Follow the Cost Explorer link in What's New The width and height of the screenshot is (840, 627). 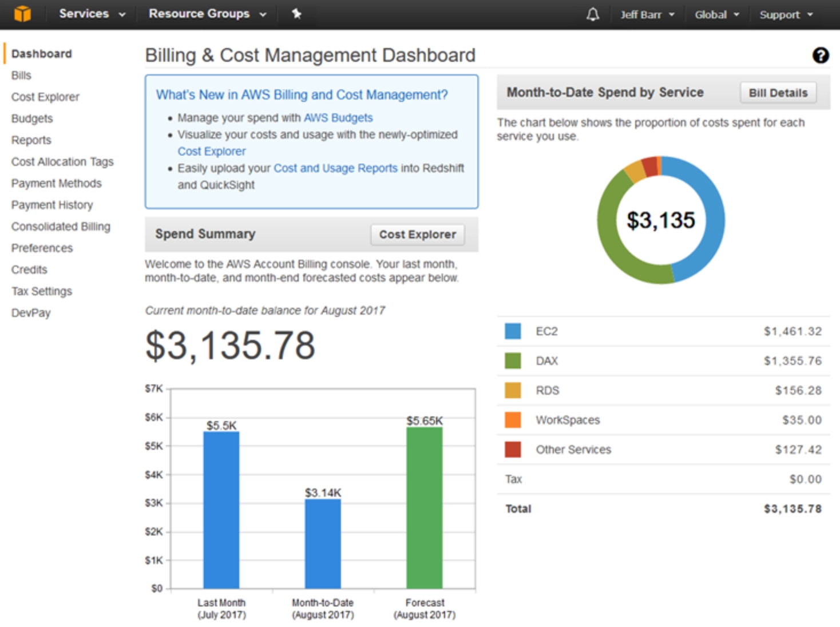pyautogui.click(x=211, y=152)
